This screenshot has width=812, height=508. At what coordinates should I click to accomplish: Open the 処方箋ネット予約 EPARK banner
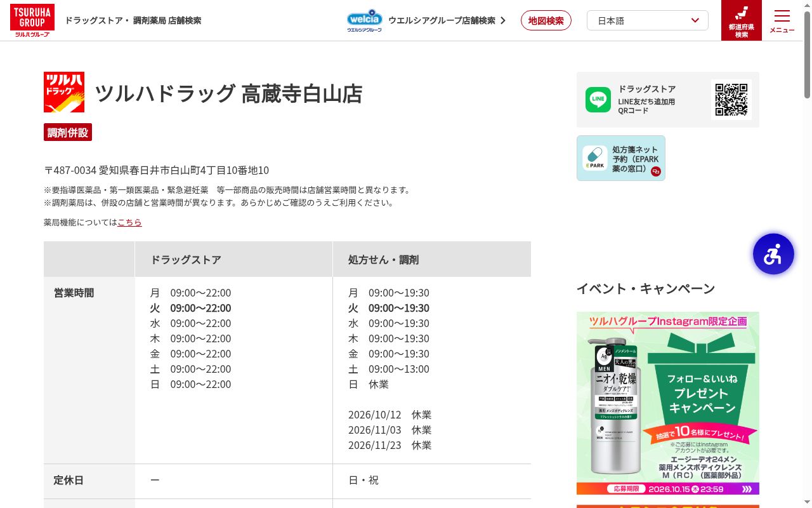click(x=621, y=158)
